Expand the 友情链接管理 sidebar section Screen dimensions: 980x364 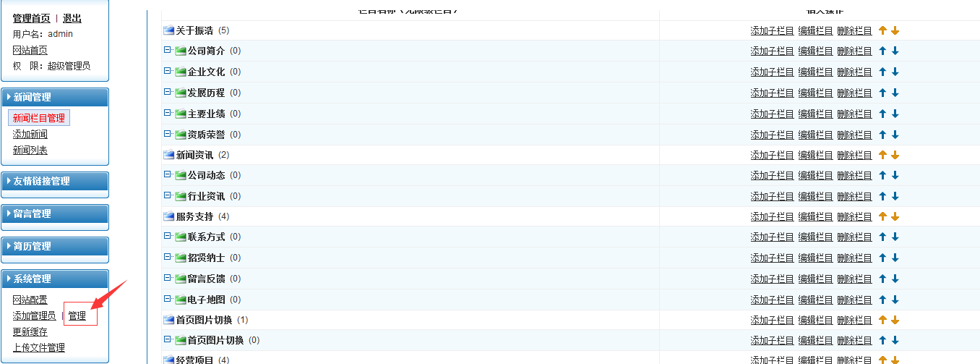click(42, 181)
